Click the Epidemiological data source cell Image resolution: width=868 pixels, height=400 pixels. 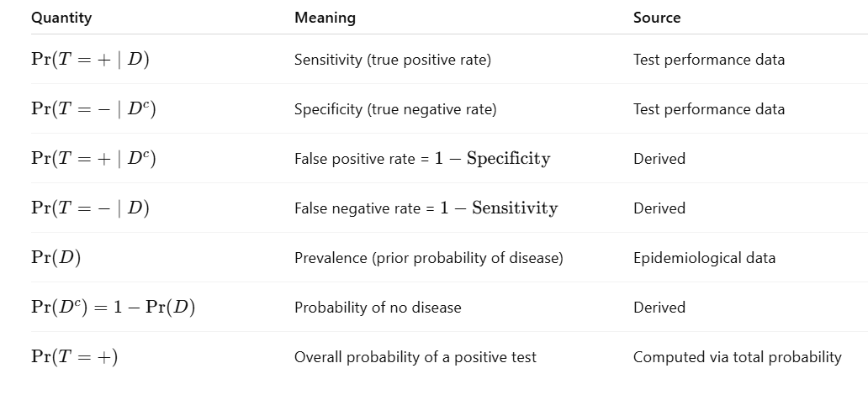(704, 258)
